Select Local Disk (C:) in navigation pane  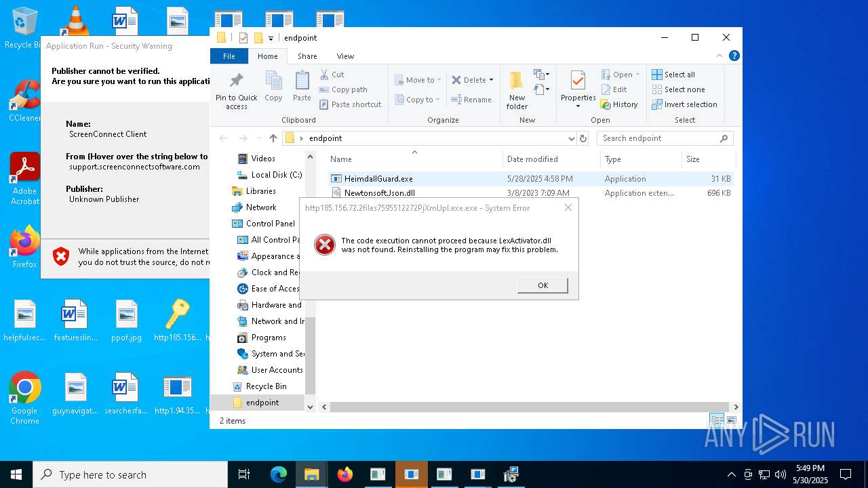point(276,175)
